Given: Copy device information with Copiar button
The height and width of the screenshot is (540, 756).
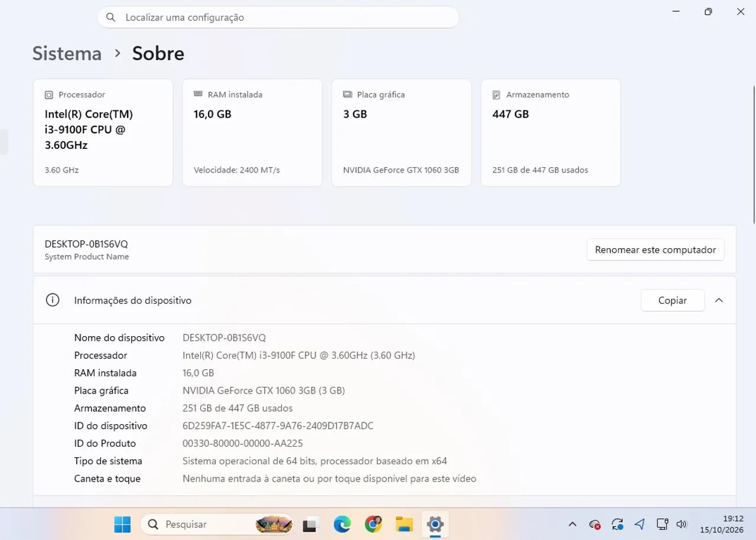Looking at the screenshot, I should point(673,300).
